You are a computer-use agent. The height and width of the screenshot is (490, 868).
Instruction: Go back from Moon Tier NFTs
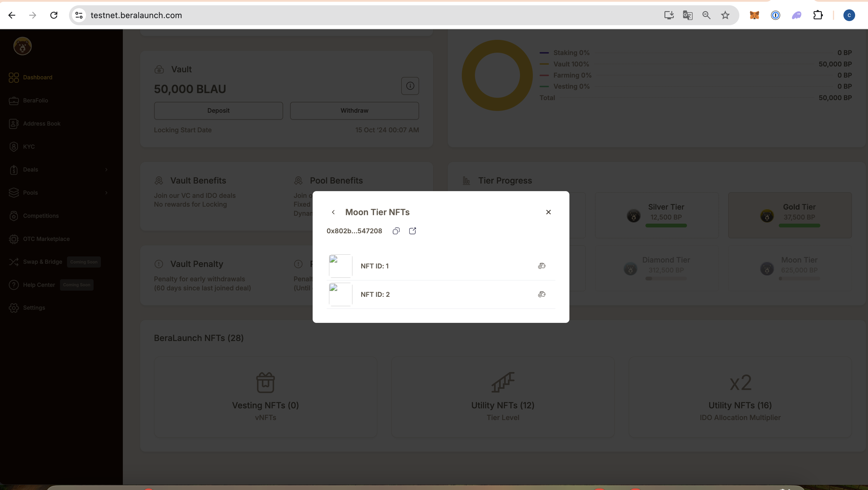tap(333, 212)
